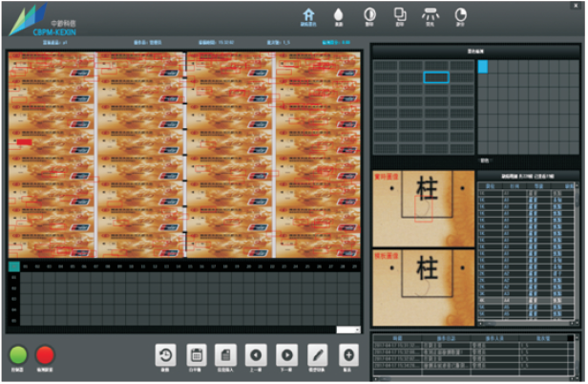The height and width of the screenshot is (384, 588).
Task: Select the blue-outlined cell in overview grid
Action: pos(436,77)
